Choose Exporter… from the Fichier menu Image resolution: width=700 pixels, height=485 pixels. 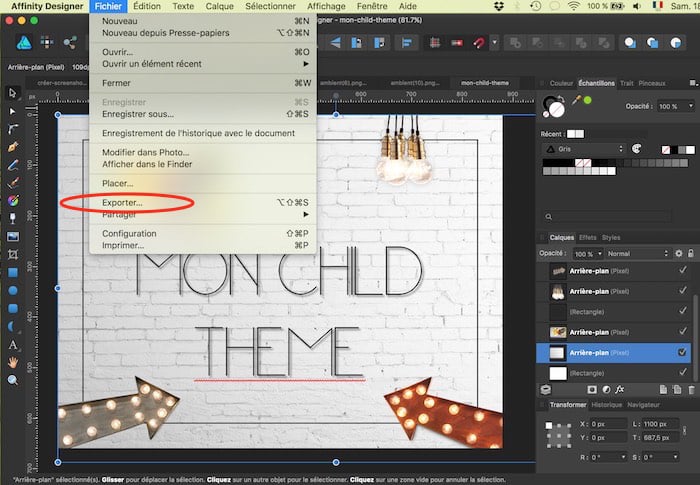(x=203, y=203)
